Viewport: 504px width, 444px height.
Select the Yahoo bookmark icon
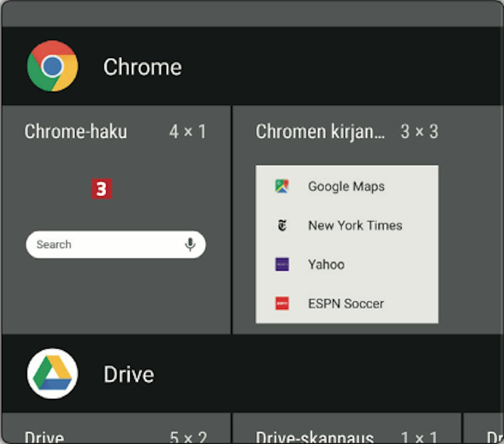[x=282, y=264]
